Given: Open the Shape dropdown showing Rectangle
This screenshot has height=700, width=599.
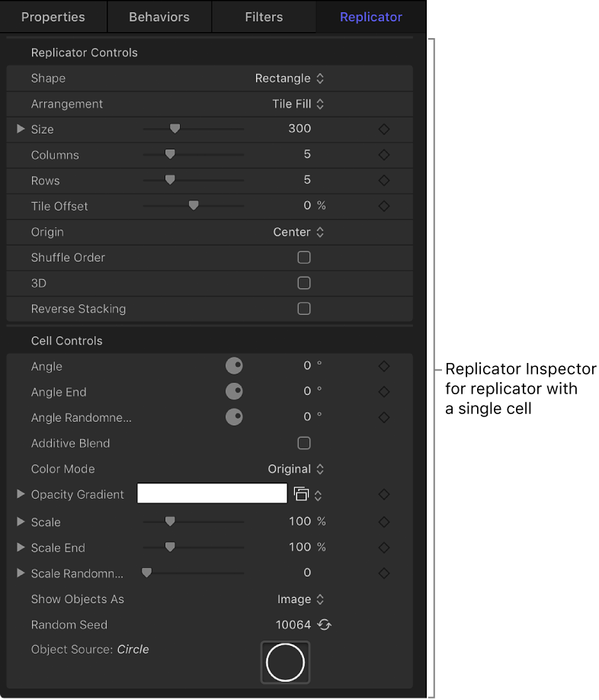Looking at the screenshot, I should click(x=290, y=78).
